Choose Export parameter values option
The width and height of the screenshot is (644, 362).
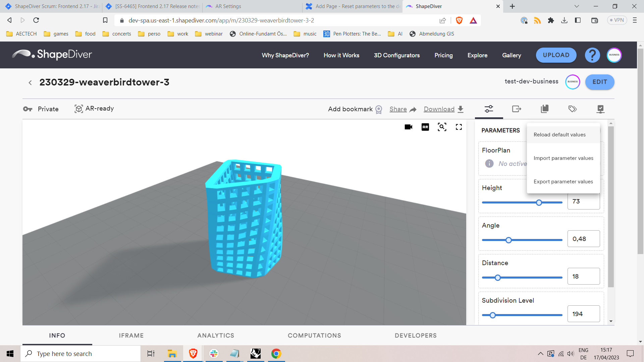(x=563, y=182)
